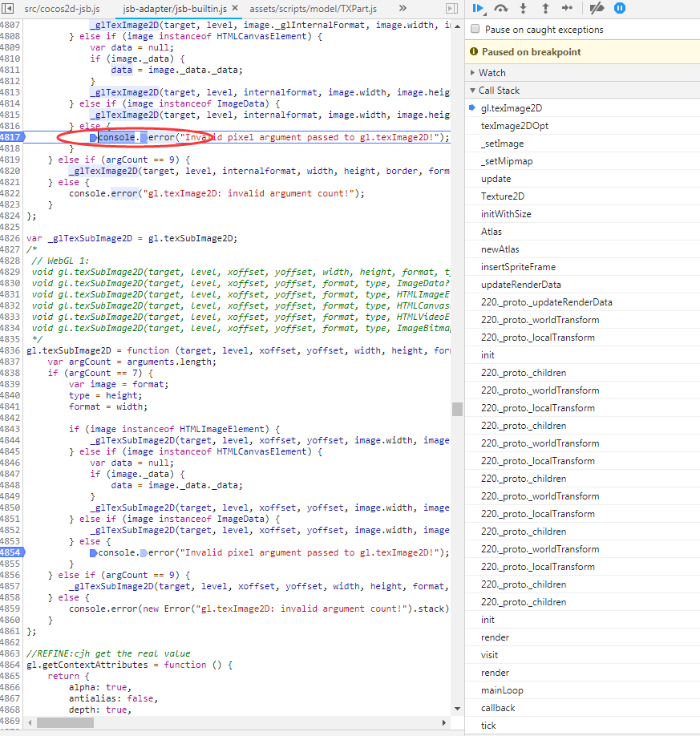Click horizontal scroll right arrow
Viewport: 700px width, 736px height.
[444, 723]
